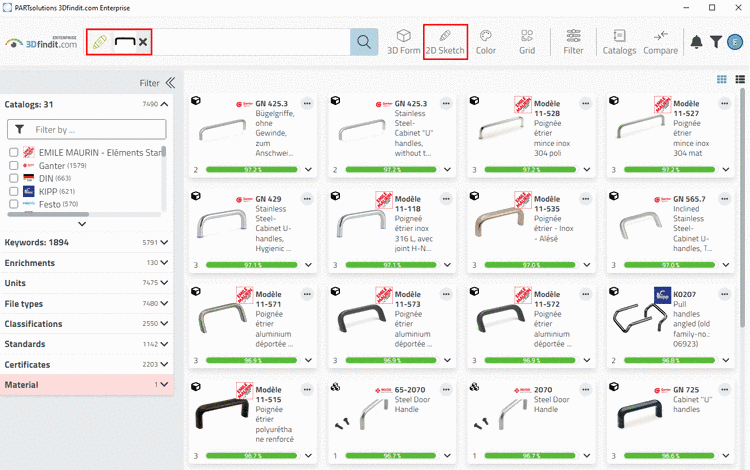The image size is (750, 470).
Task: Open the Grid search tool
Action: click(x=527, y=42)
